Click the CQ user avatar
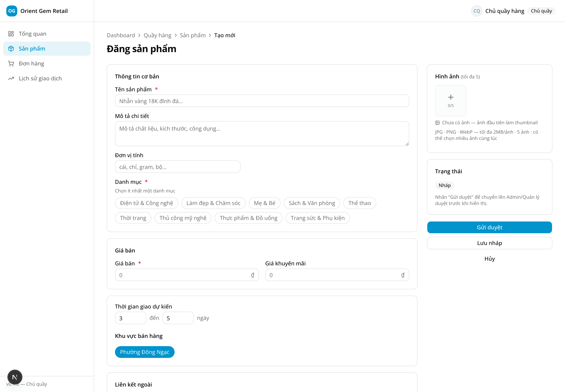Screen dimensions: 565x392 [x=477, y=11]
